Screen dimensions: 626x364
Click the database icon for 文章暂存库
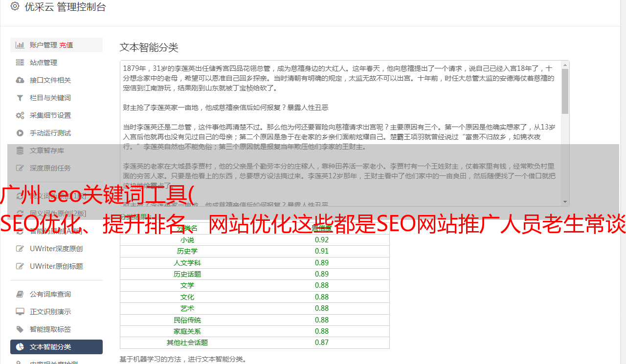point(20,150)
